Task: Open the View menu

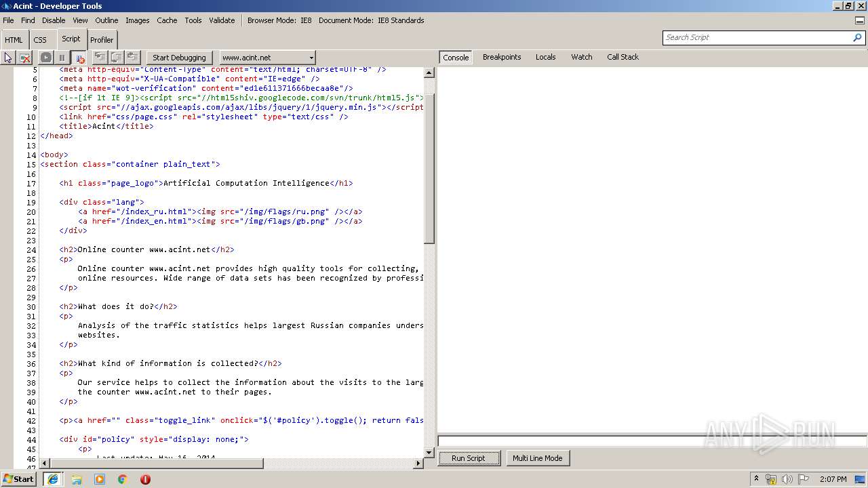Action: point(80,20)
